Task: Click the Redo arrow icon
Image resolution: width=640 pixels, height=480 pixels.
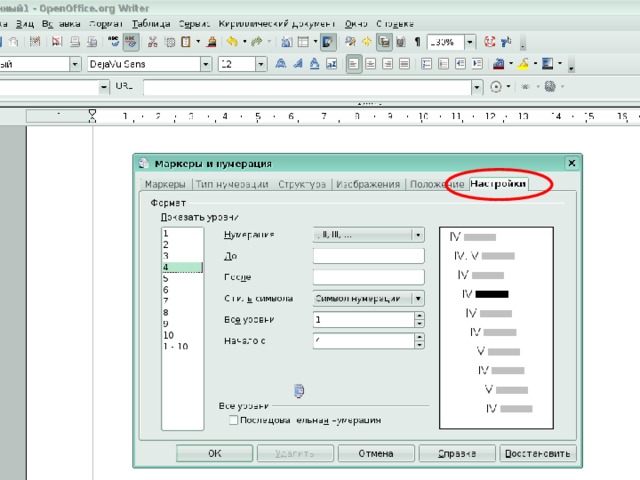Action: click(x=257, y=42)
